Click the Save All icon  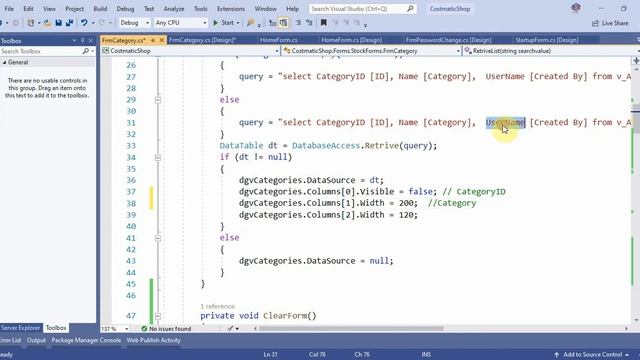pyautogui.click(x=69, y=23)
